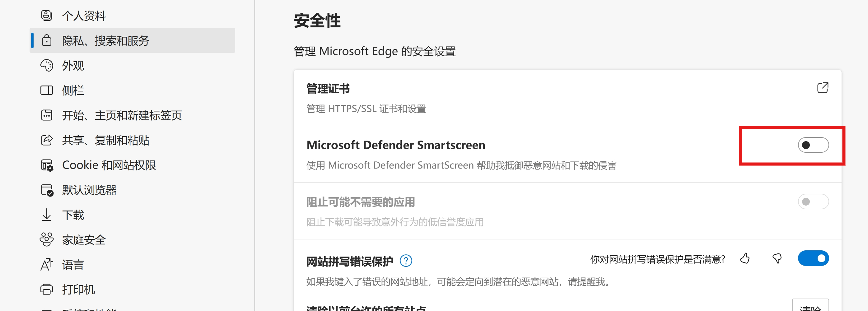Click the cookie permissions icon
The height and width of the screenshot is (311, 868).
(x=47, y=165)
